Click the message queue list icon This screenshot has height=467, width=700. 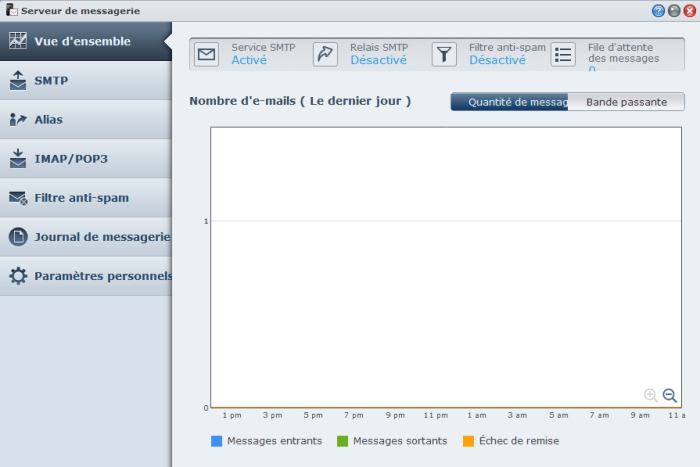[x=564, y=54]
